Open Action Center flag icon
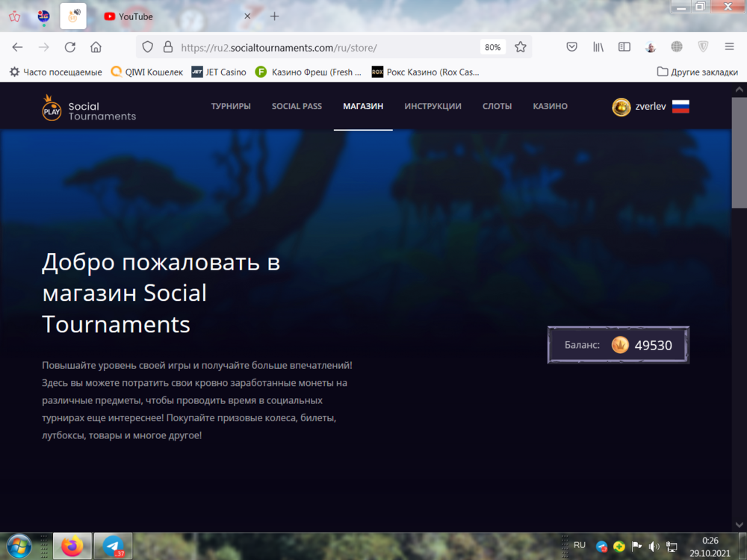This screenshot has height=560, width=747. (x=636, y=547)
